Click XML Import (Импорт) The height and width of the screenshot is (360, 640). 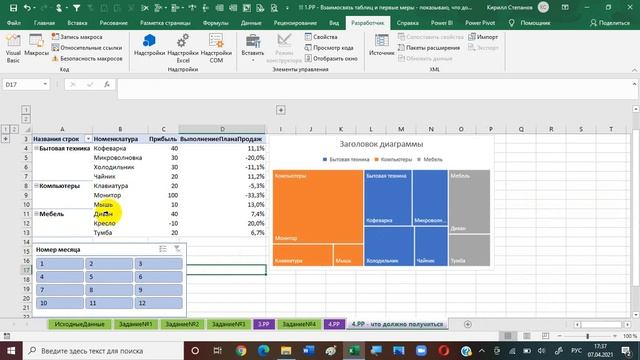click(483, 37)
